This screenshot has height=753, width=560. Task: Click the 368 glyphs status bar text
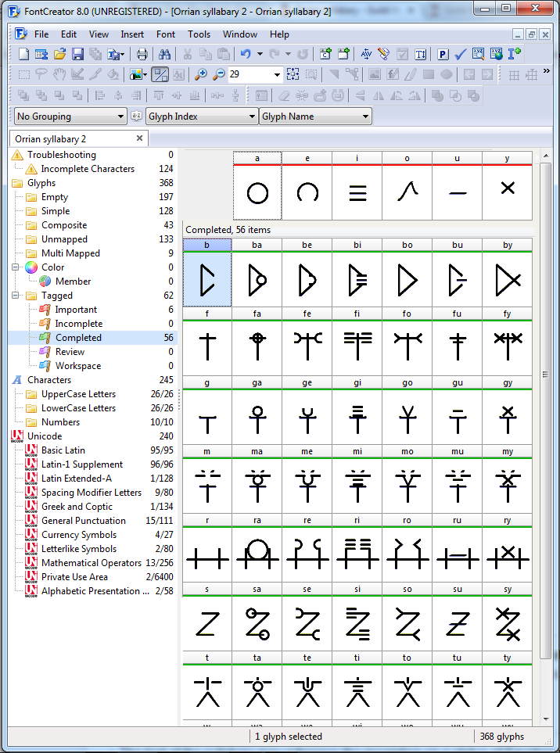pyautogui.click(x=502, y=737)
